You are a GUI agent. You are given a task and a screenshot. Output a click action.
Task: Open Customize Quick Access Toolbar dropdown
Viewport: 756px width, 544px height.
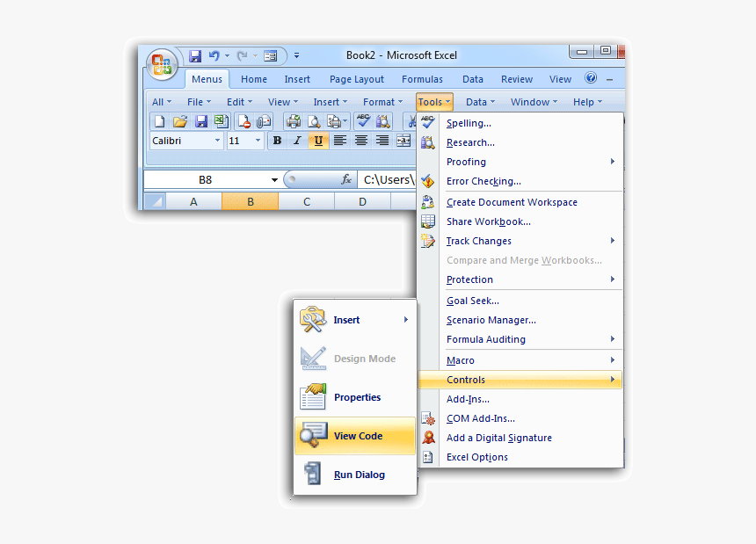point(296,56)
